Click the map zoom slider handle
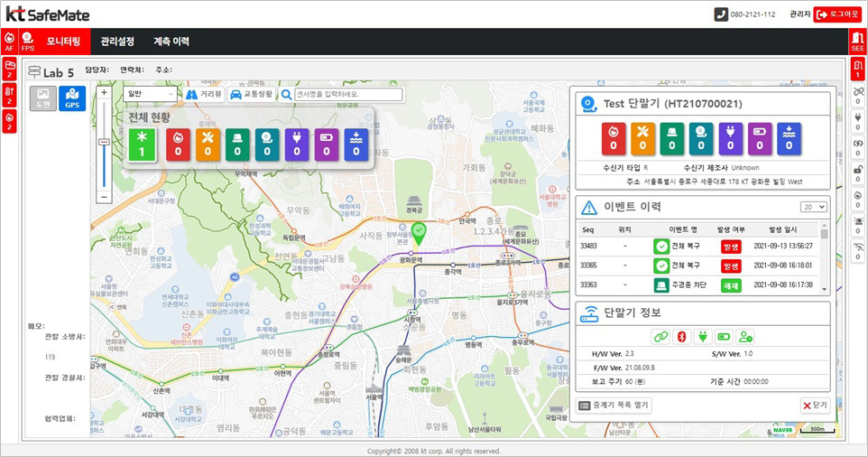868x457 pixels. point(104,142)
